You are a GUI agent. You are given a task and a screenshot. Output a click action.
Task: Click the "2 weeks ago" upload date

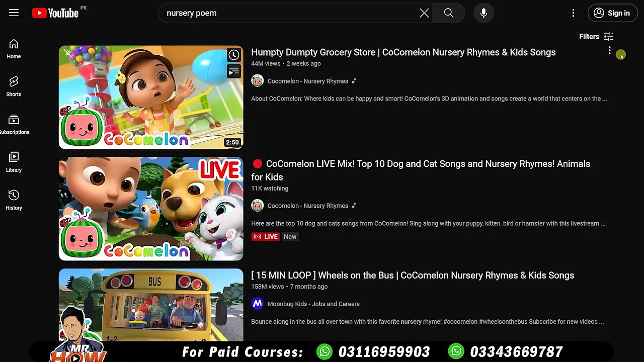tap(304, 64)
